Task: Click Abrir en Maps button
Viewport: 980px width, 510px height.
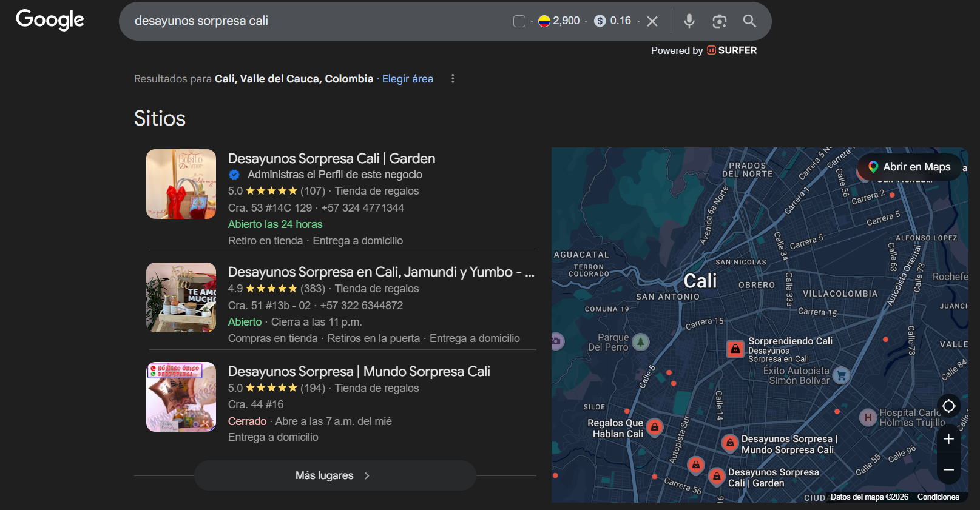Action: click(x=909, y=167)
